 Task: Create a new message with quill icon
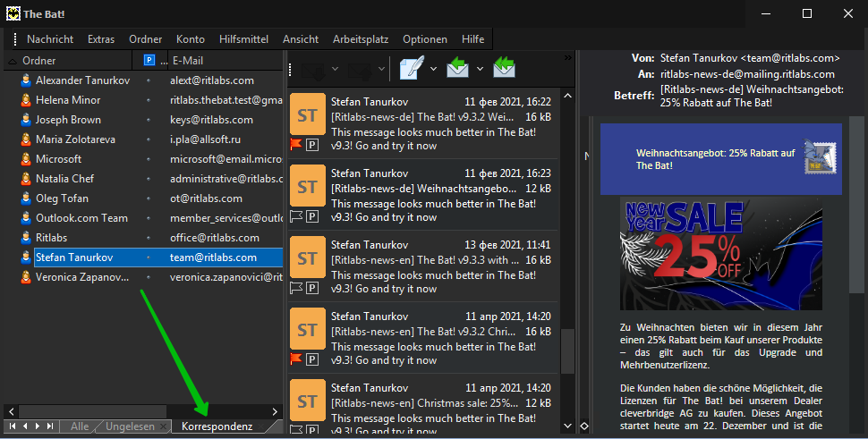[x=412, y=68]
